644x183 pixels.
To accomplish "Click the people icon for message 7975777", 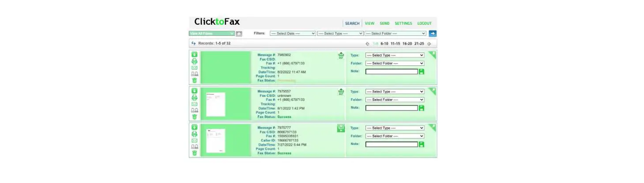I will point(194,146).
